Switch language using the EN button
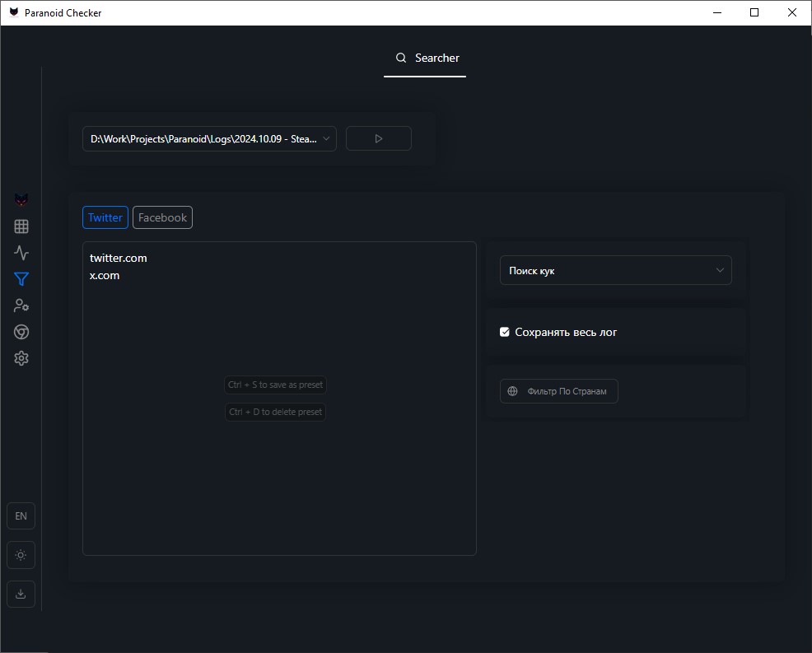Screen dimensions: 812x653 pos(21,516)
